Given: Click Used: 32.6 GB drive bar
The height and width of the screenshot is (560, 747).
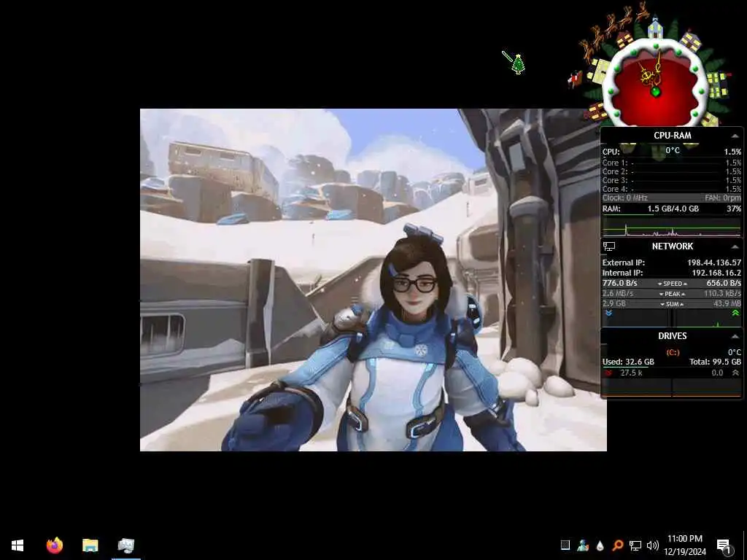Looking at the screenshot, I should click(628, 362).
